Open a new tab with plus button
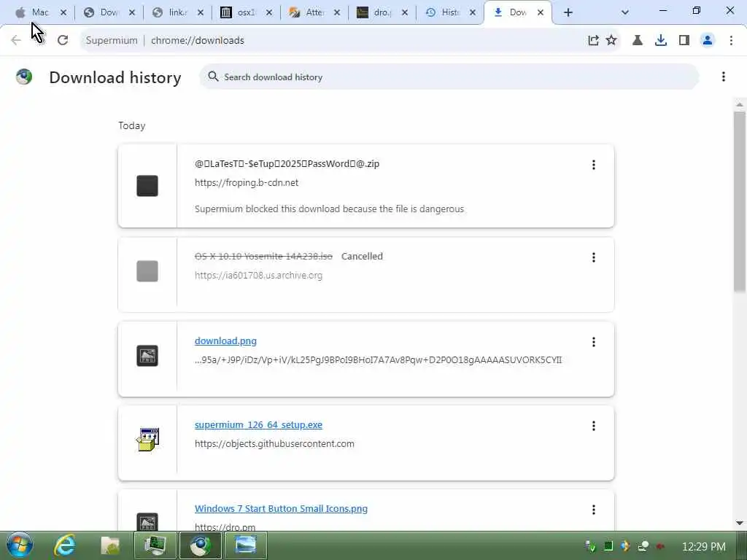 tap(568, 13)
